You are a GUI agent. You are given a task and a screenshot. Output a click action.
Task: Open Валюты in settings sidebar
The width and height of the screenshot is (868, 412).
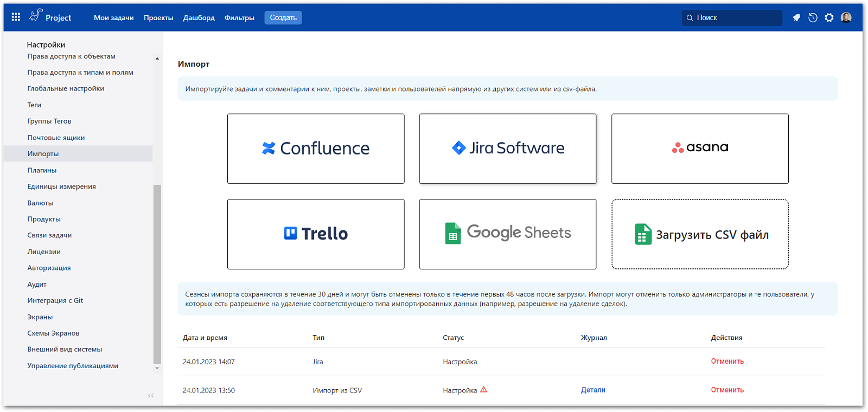point(40,203)
